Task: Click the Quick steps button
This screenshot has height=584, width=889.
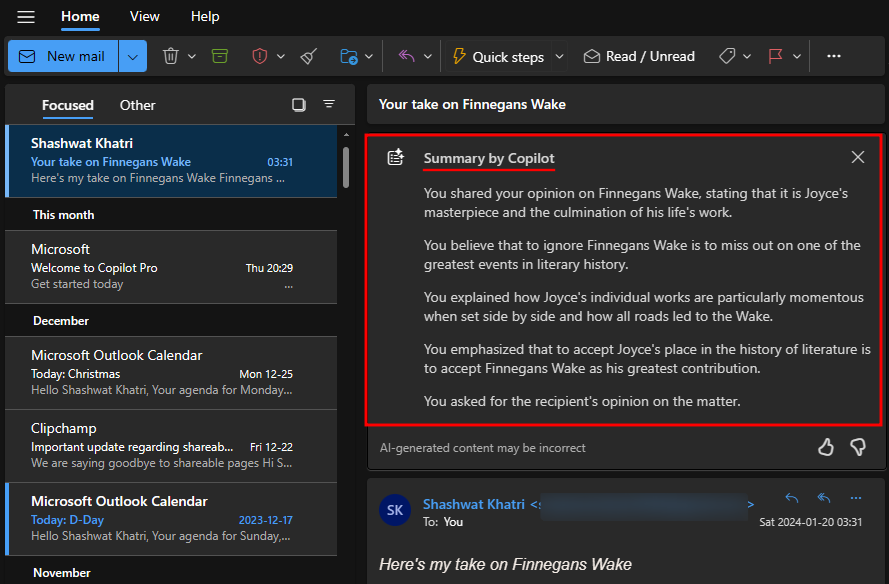Action: (498, 57)
